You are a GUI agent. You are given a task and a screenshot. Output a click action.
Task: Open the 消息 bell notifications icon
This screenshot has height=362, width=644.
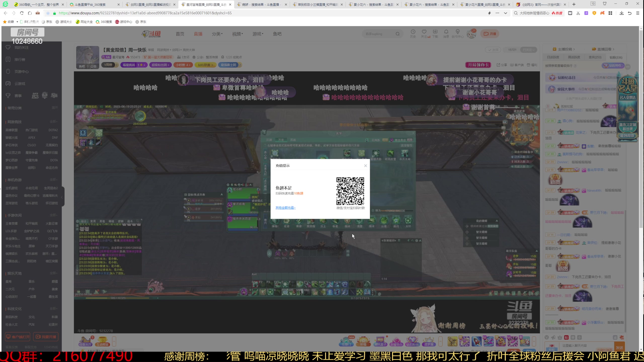point(446,33)
